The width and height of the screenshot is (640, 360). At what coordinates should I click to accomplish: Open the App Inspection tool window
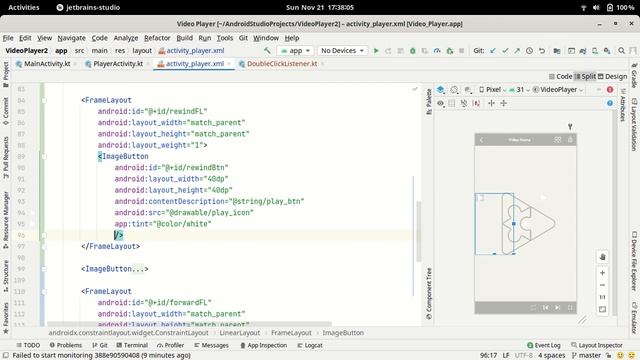click(264, 345)
